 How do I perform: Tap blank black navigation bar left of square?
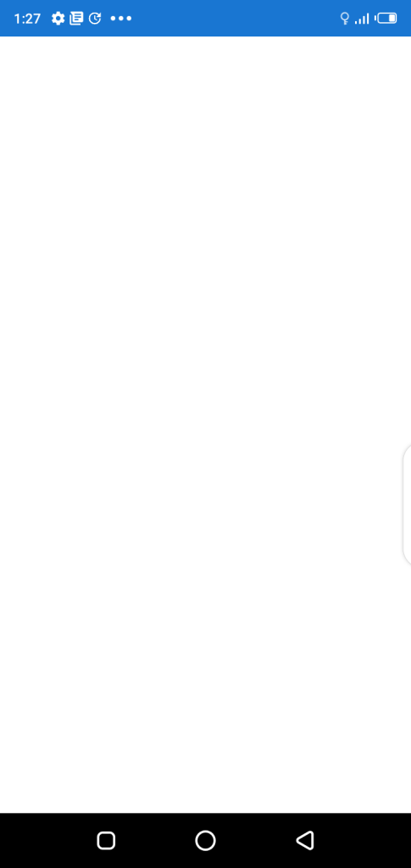[47, 840]
